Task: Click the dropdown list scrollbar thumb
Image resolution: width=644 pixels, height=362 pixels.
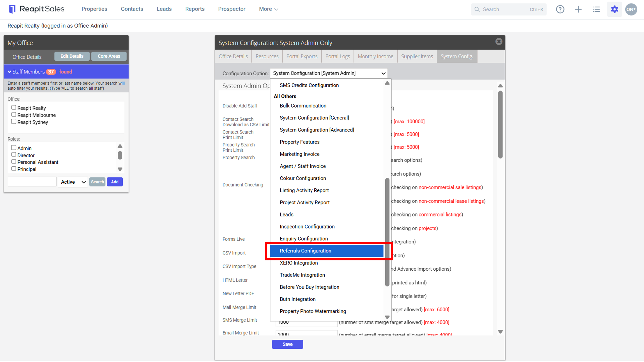Action: point(387,232)
